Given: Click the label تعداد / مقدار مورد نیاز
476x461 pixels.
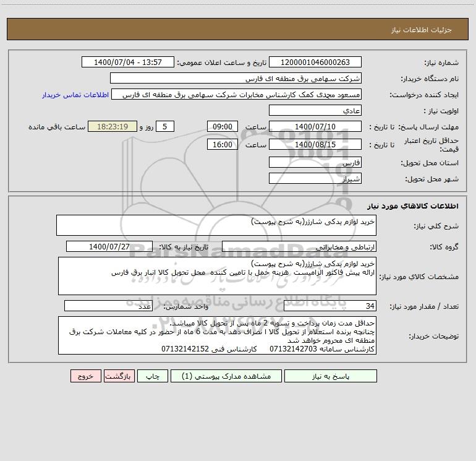Looking at the screenshot, I should 424,306.
